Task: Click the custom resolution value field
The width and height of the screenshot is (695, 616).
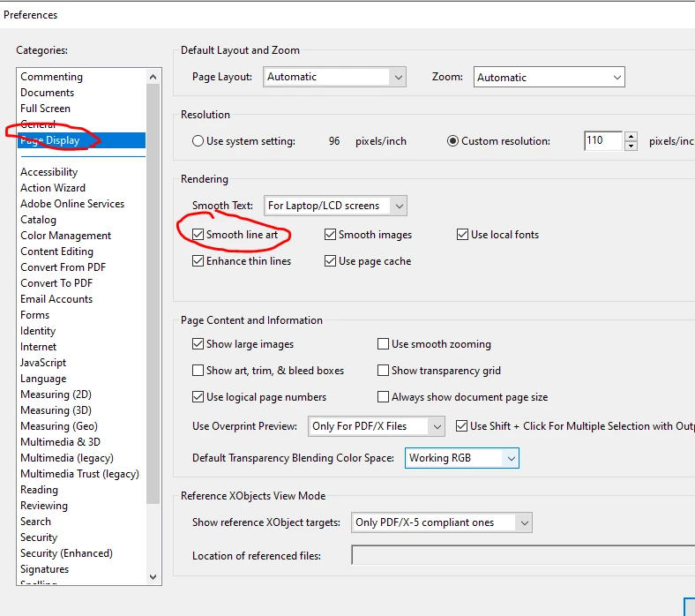Action: coord(602,141)
